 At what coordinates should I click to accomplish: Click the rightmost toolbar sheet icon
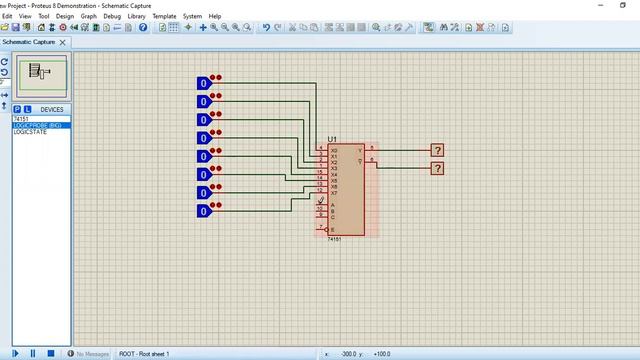coord(505,27)
